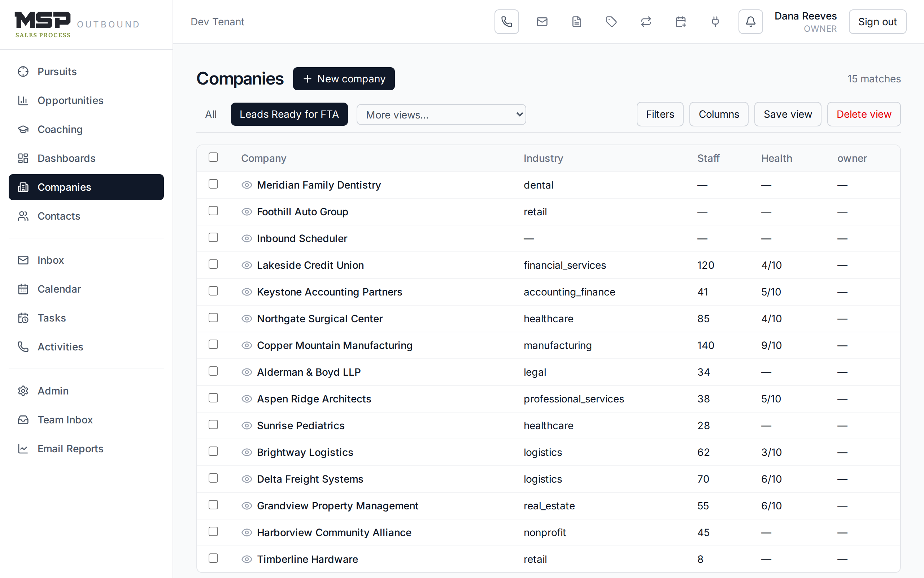
Task: Click the Coaching graduation cap icon
Action: coord(23,130)
